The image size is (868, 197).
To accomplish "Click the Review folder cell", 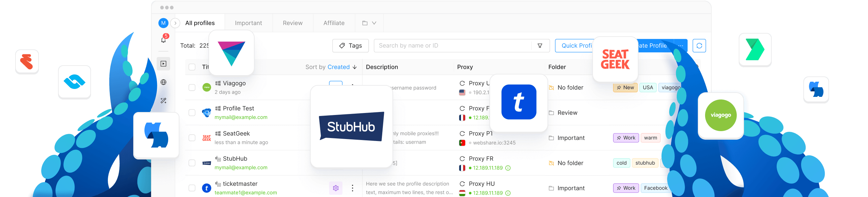I will pyautogui.click(x=563, y=113).
